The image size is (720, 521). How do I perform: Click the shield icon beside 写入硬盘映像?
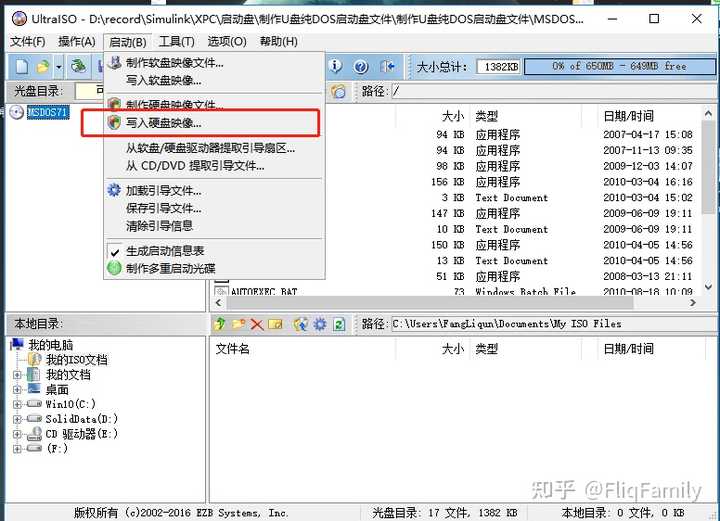coord(114,123)
